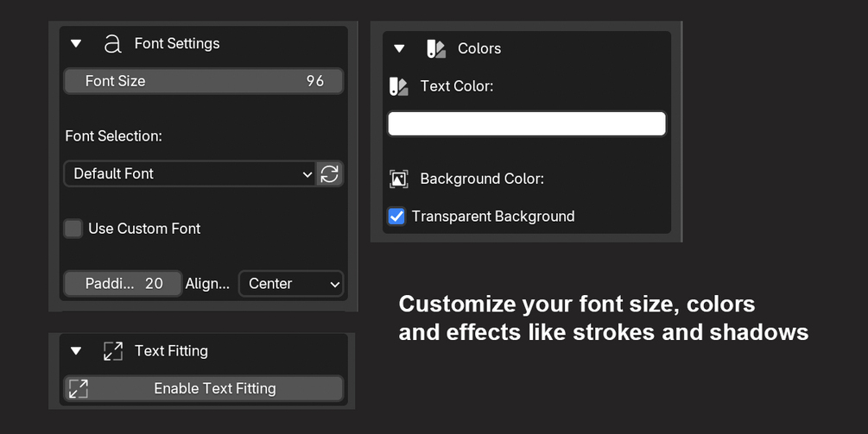Click the Text Color swatch icon

pyautogui.click(x=398, y=86)
